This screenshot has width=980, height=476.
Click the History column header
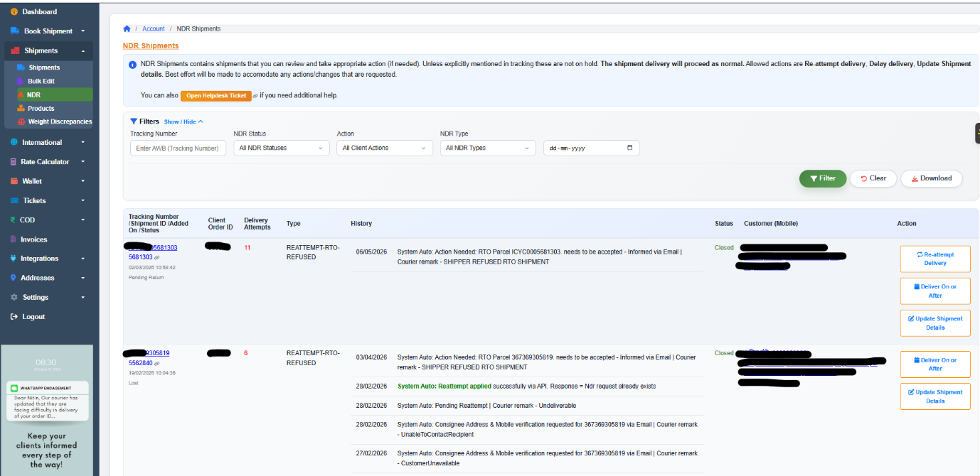click(361, 224)
